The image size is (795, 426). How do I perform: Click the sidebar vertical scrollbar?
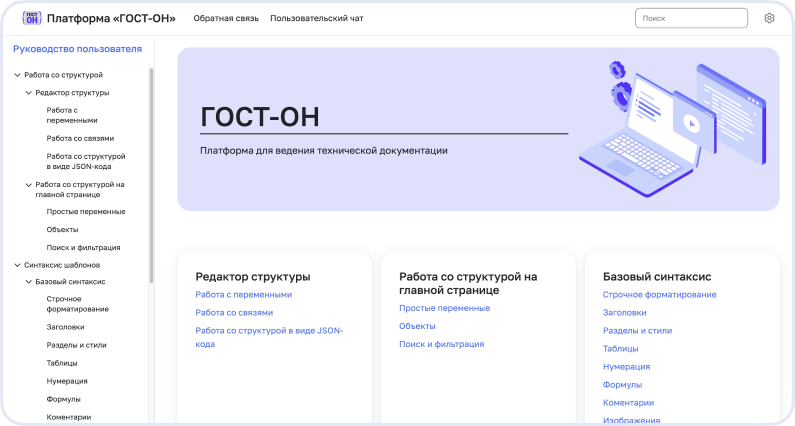pos(151,175)
